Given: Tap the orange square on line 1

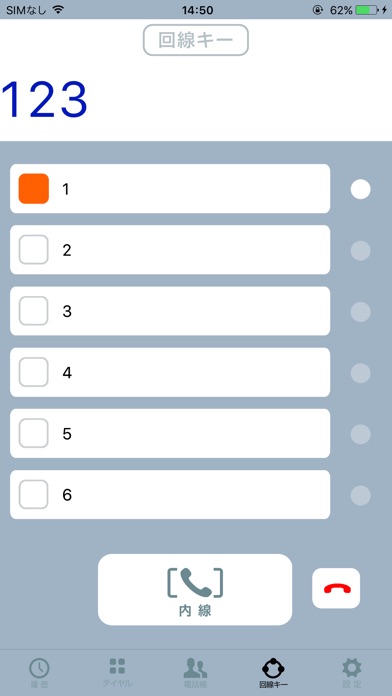Looking at the screenshot, I should [33, 189].
